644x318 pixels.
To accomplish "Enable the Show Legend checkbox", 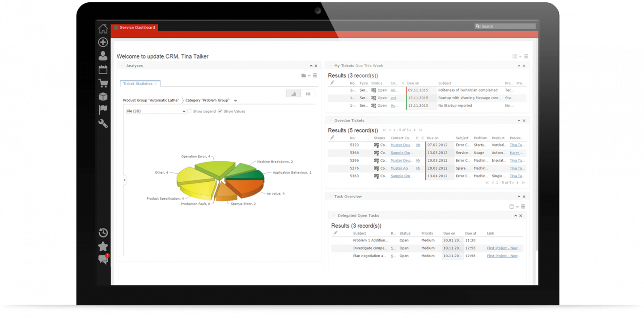I will click(x=190, y=111).
